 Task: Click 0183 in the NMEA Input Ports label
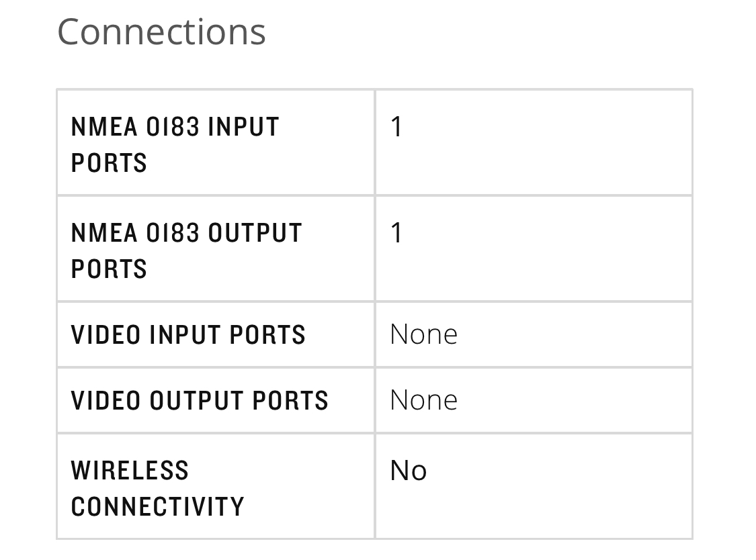(173, 127)
